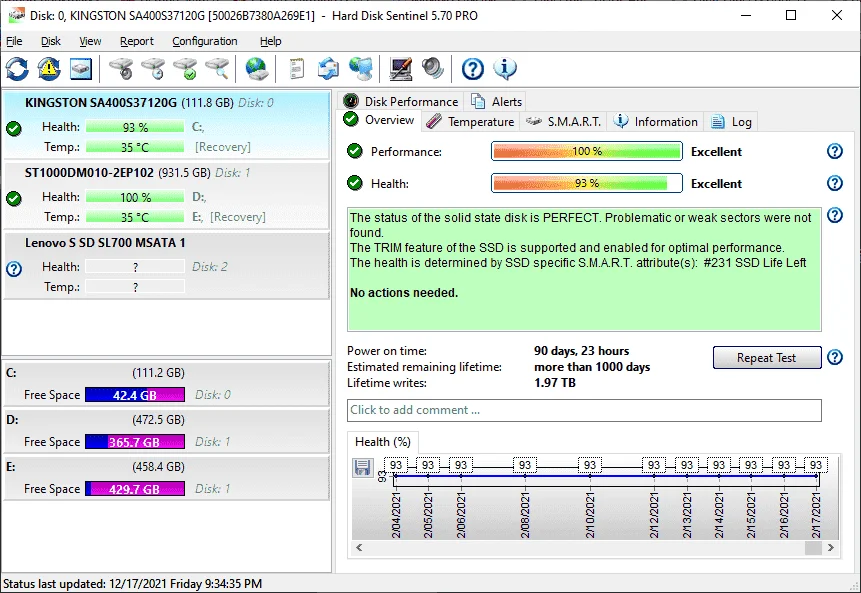Open the View menu
The image size is (861, 593).
click(x=90, y=41)
